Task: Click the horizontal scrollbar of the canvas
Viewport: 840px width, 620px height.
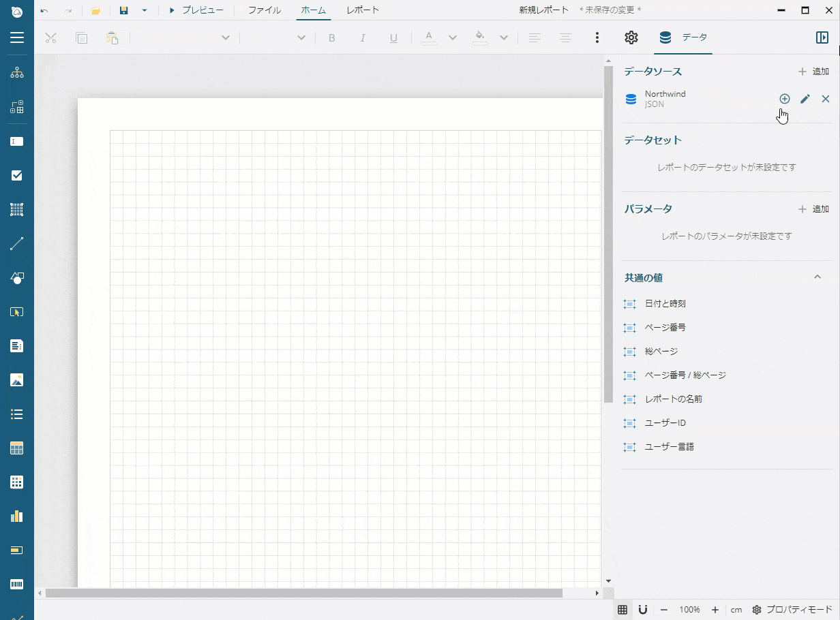Action: pyautogui.click(x=303, y=593)
